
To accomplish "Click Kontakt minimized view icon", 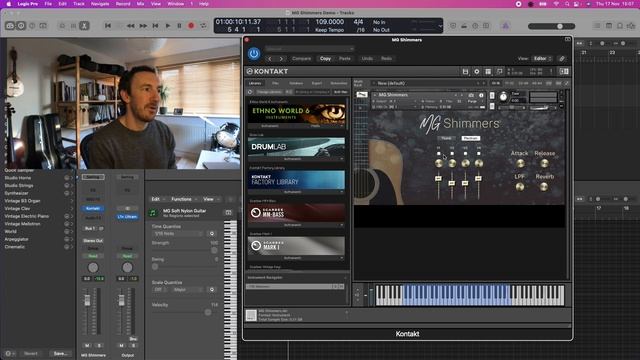I will click(x=499, y=71).
